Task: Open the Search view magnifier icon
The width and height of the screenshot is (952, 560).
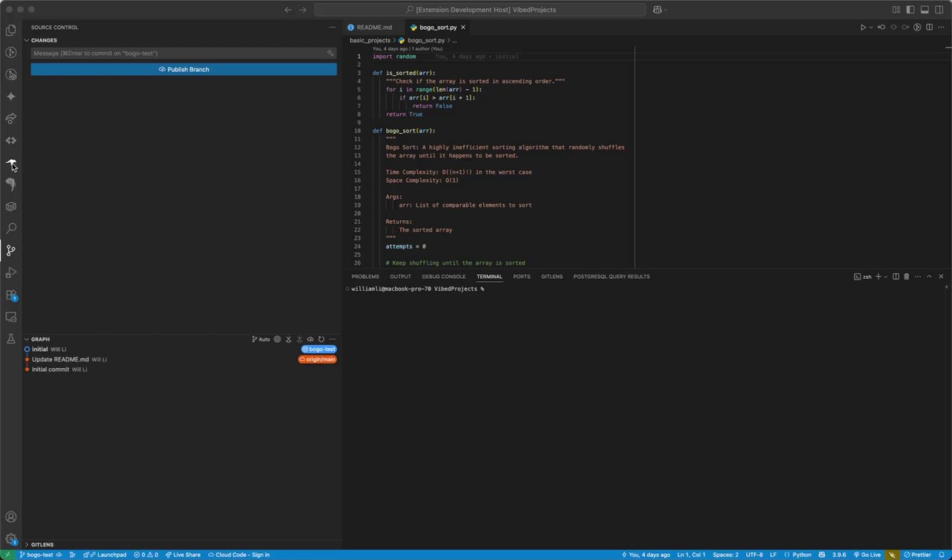Action: click(x=11, y=228)
